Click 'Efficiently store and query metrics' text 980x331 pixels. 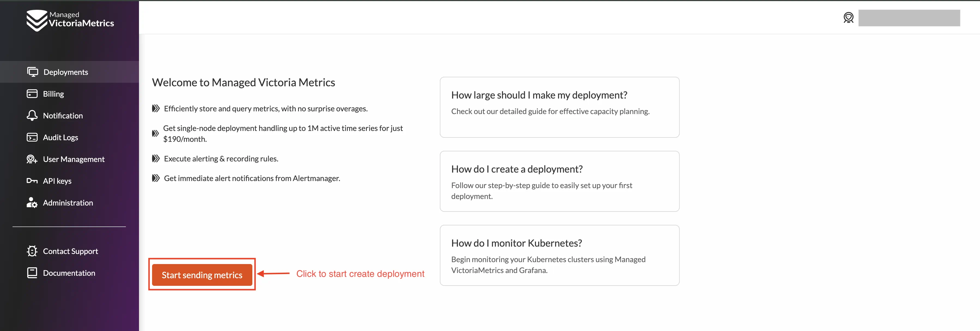click(265, 109)
